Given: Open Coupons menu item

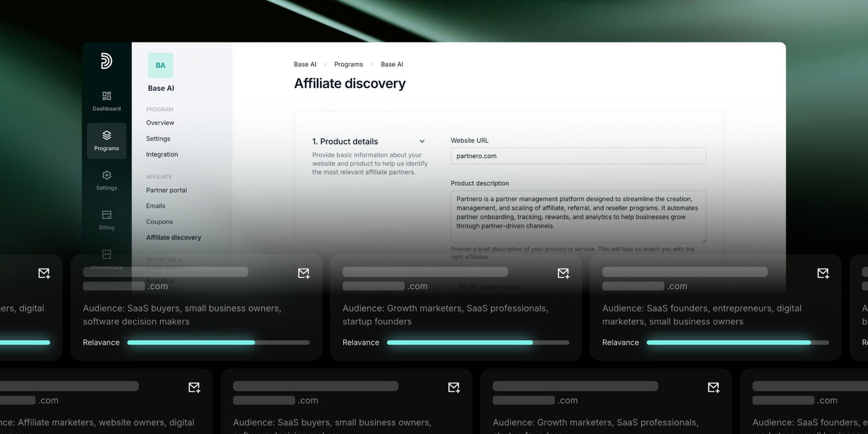Looking at the screenshot, I should 159,222.
